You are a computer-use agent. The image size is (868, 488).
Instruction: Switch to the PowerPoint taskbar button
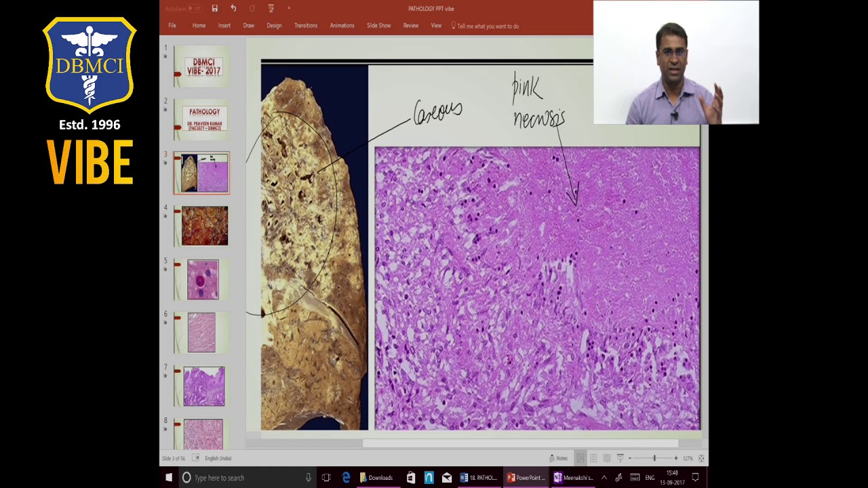tap(526, 478)
